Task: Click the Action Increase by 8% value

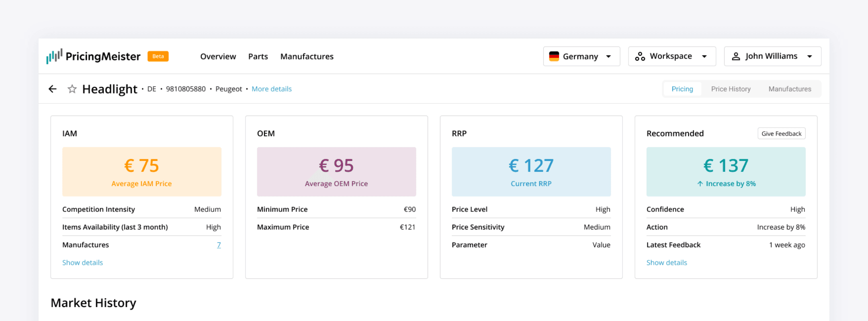Action: 781,227
